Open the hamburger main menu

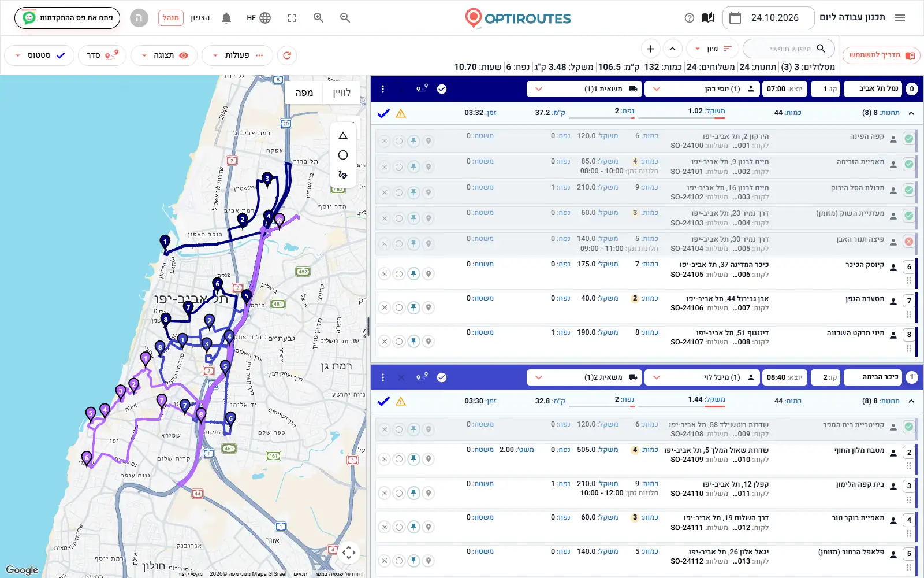[899, 18]
